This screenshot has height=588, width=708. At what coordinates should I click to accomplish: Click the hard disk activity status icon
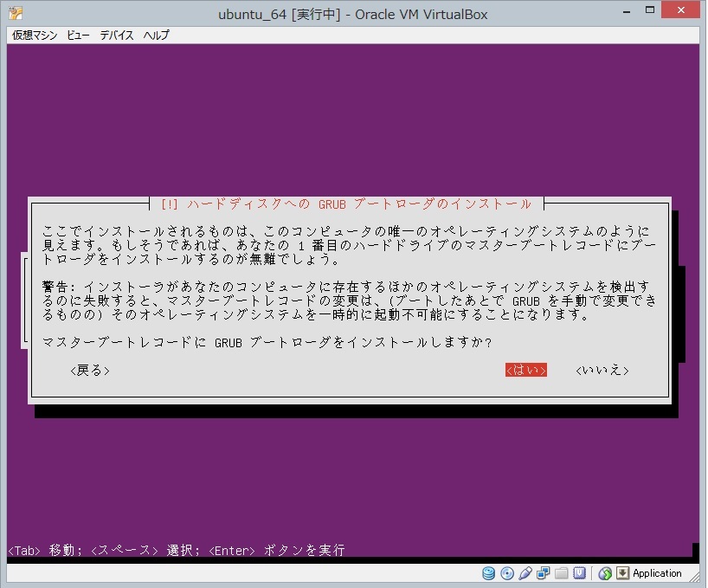pyautogui.click(x=488, y=573)
